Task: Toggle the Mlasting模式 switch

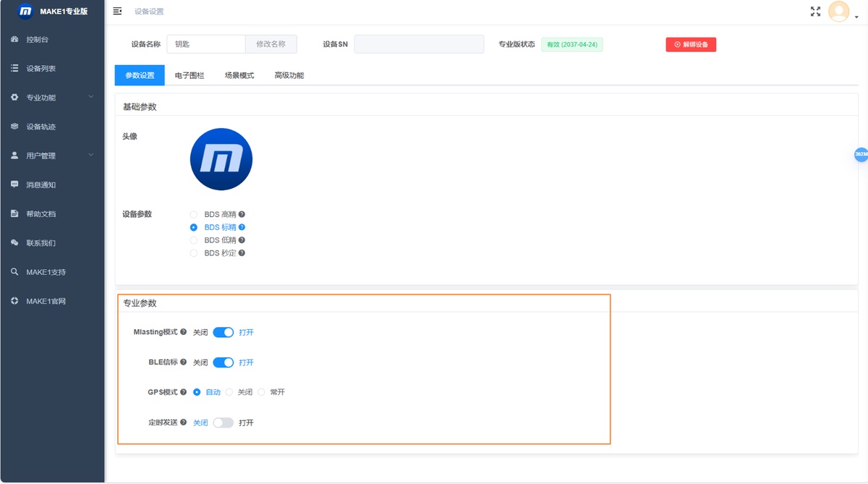Action: coord(224,332)
